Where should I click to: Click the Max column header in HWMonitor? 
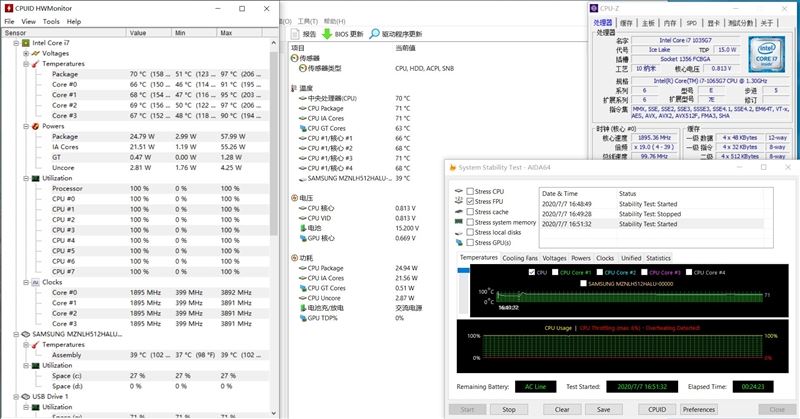[x=239, y=33]
